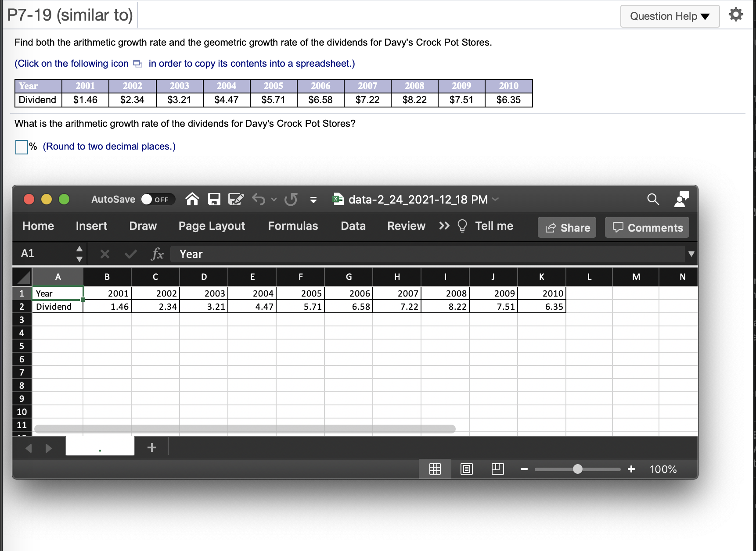This screenshot has width=756, height=551.
Task: Redo the action in Excel
Action: point(291,199)
